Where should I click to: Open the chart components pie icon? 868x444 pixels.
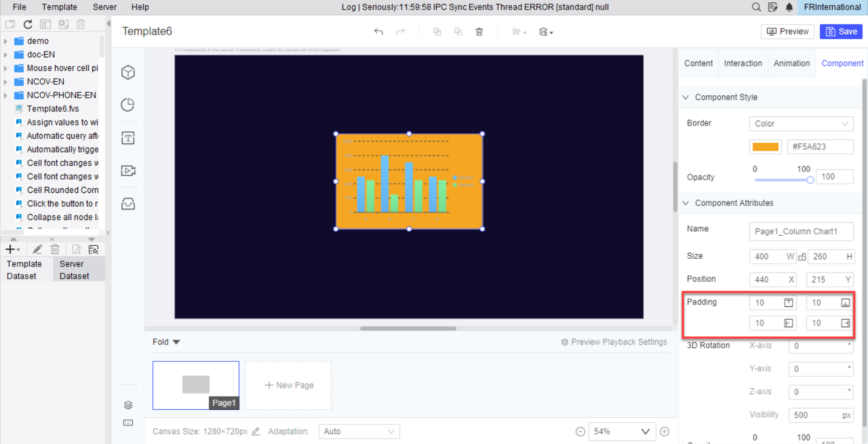(128, 105)
